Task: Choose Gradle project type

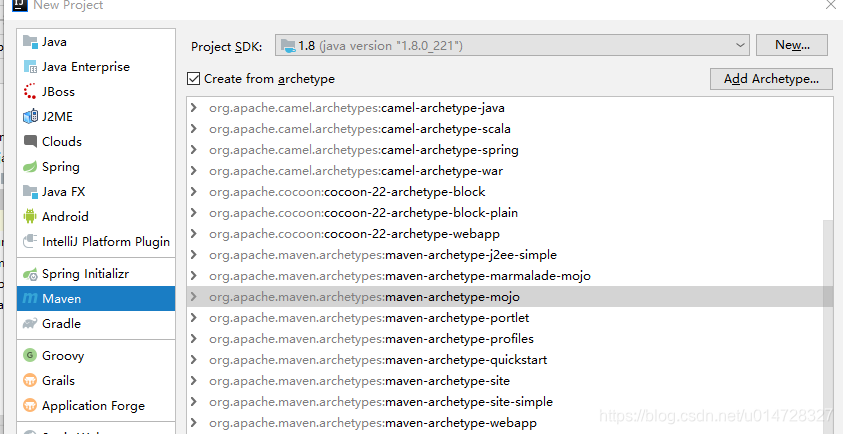Action: (x=96, y=324)
